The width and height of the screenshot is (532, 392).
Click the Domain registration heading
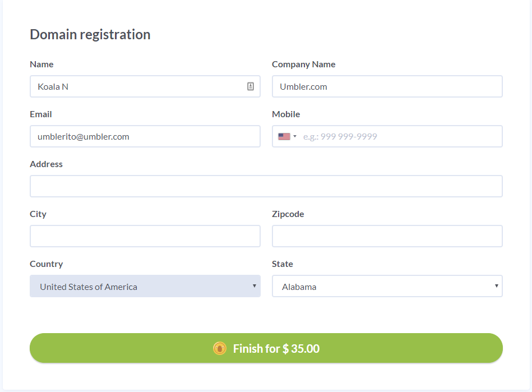point(90,35)
